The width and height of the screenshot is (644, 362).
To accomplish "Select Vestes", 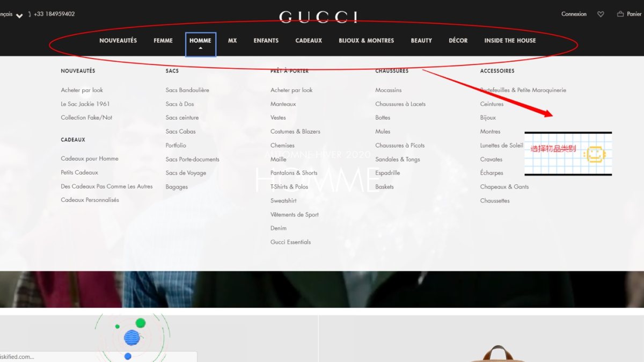I will click(278, 118).
